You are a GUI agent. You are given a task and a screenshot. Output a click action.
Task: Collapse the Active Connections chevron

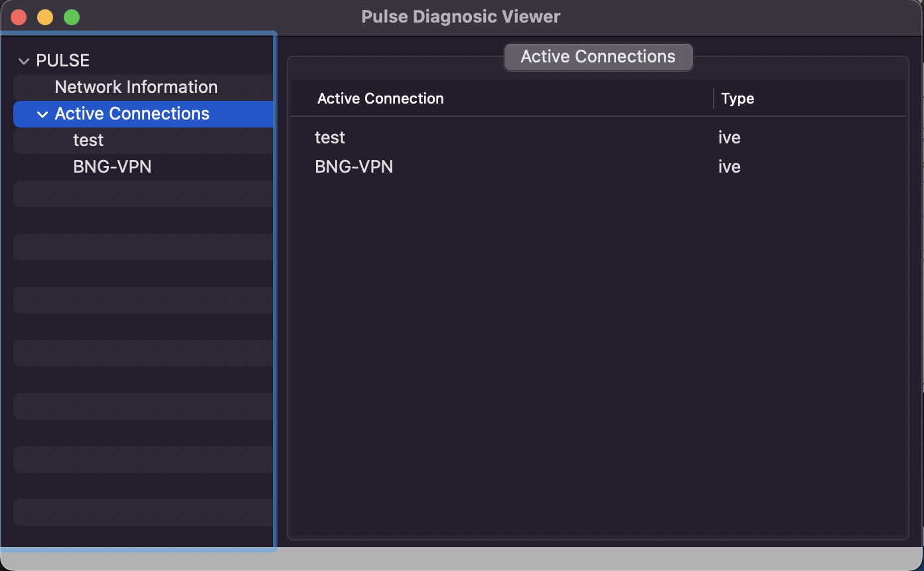pos(42,114)
